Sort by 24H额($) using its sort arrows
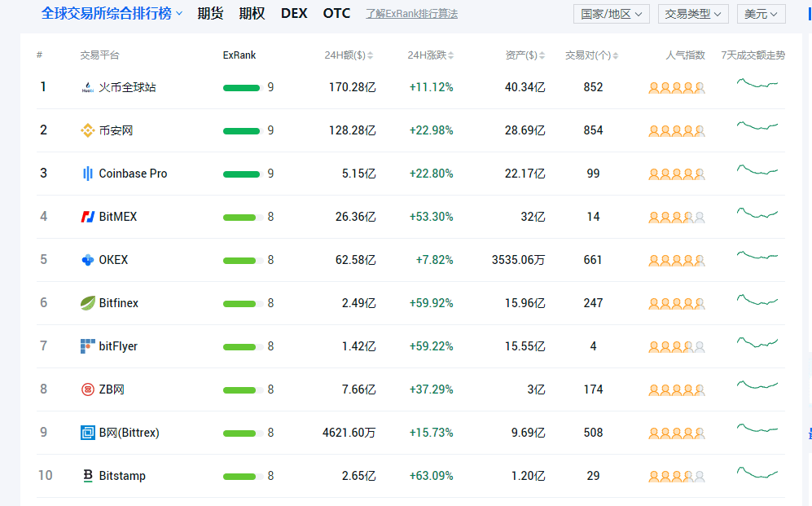 tap(371, 55)
